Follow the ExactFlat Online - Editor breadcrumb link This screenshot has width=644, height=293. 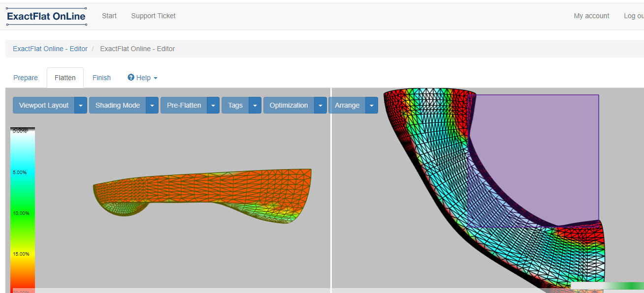(x=50, y=49)
